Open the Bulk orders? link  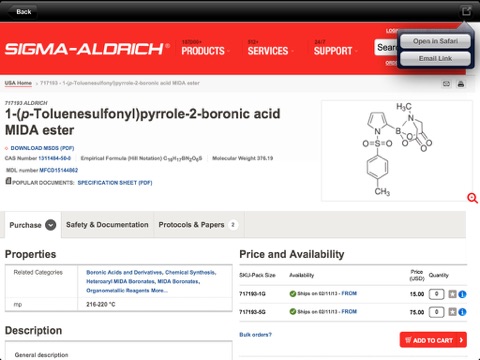tap(255, 334)
